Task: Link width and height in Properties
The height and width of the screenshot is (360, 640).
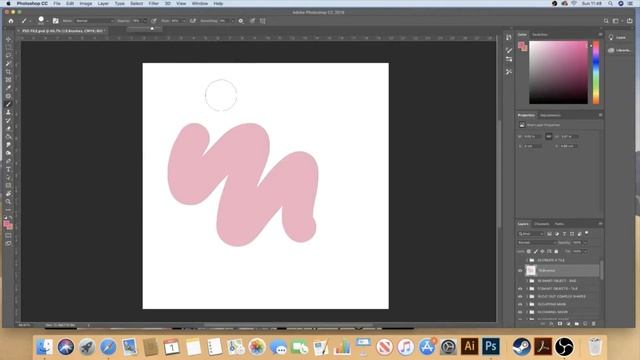Action: tap(549, 136)
